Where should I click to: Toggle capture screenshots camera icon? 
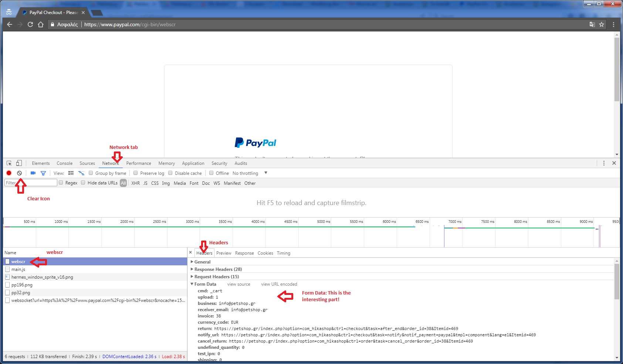tap(33, 173)
